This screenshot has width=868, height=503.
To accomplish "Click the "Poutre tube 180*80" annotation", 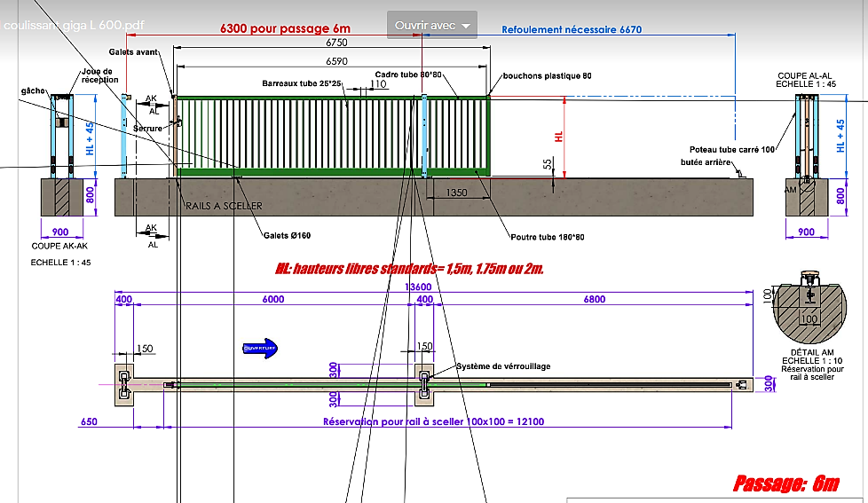I will click(x=547, y=238).
